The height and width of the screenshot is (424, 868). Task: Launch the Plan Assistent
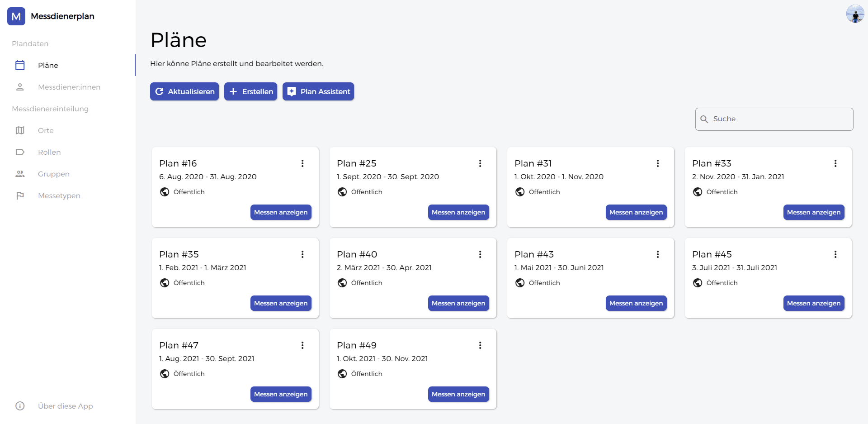[x=318, y=91]
